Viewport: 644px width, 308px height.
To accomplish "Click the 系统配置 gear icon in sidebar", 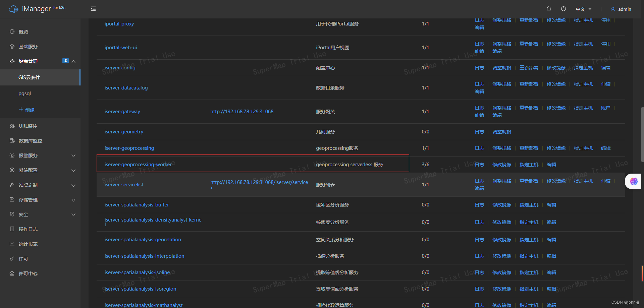I will click(12, 170).
